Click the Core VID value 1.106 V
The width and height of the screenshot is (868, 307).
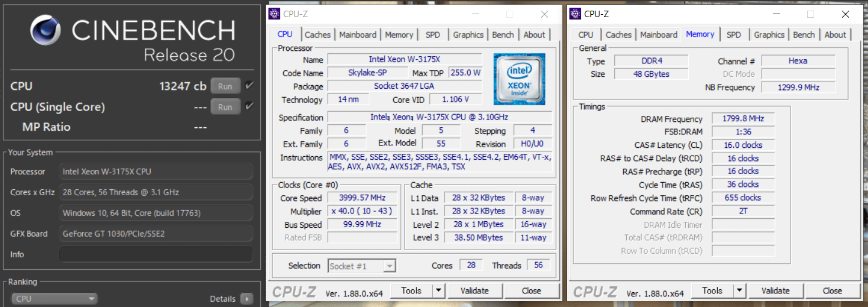pos(455,99)
